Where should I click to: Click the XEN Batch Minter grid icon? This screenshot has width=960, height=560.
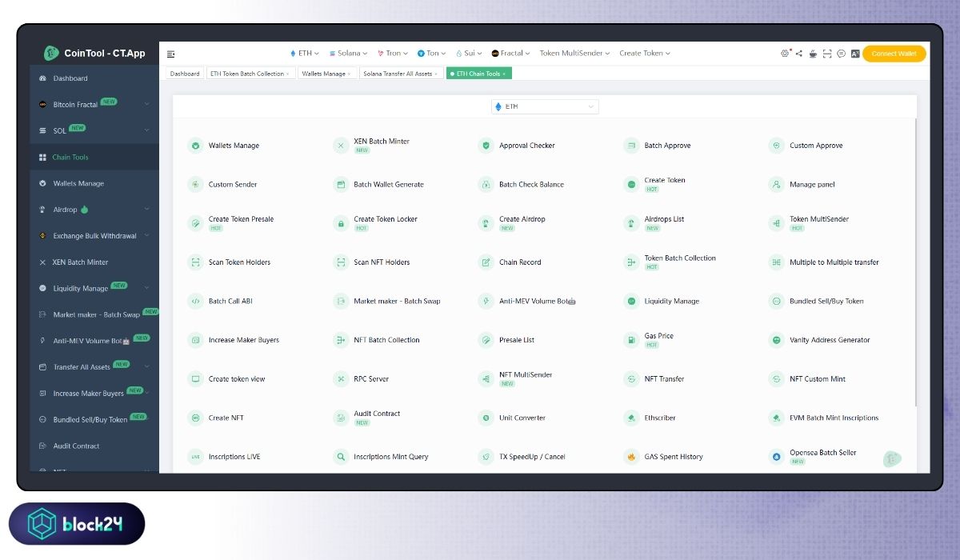341,146
